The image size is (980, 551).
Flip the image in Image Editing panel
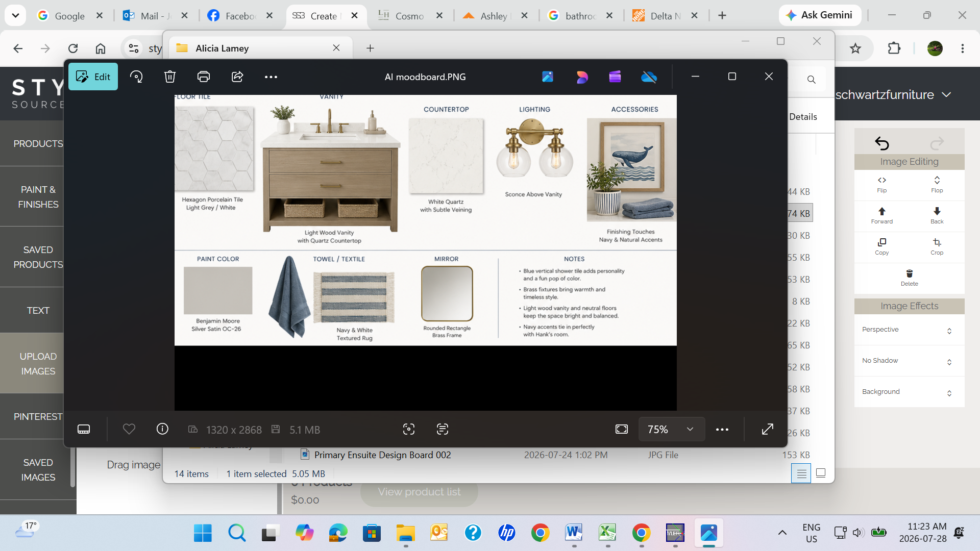(x=882, y=185)
